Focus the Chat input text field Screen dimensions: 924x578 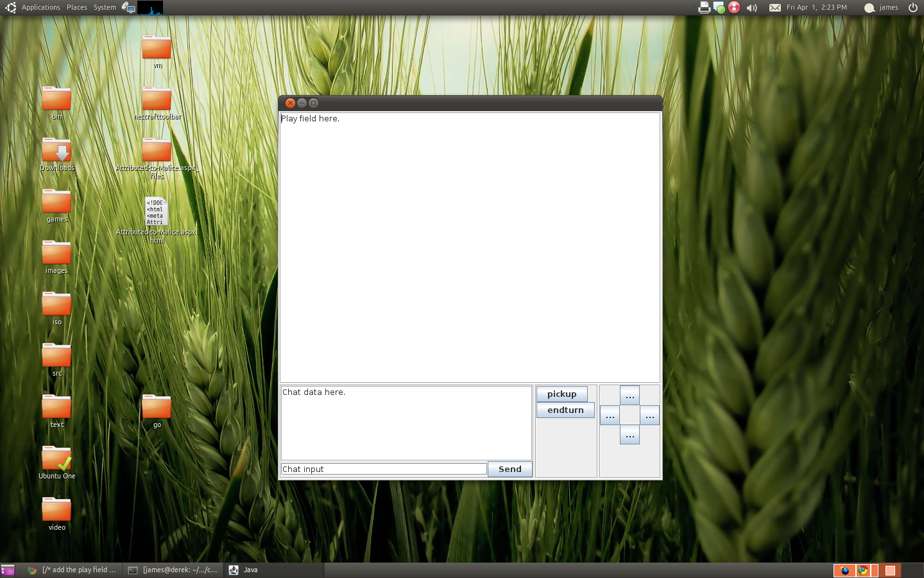point(384,469)
